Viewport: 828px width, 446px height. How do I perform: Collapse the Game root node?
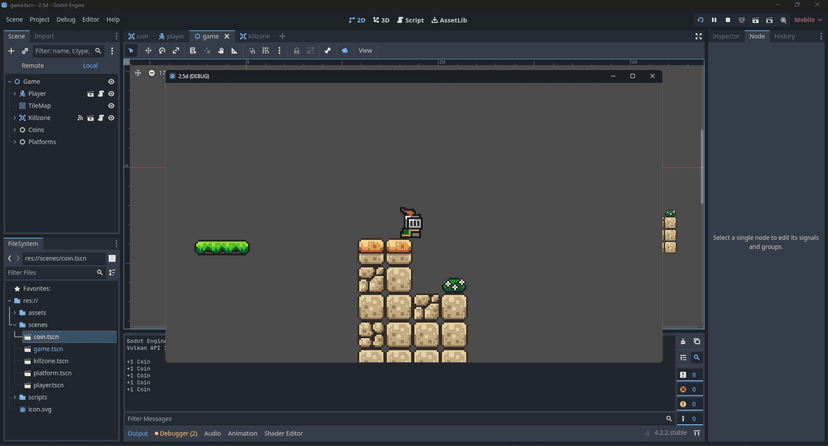pyautogui.click(x=10, y=82)
